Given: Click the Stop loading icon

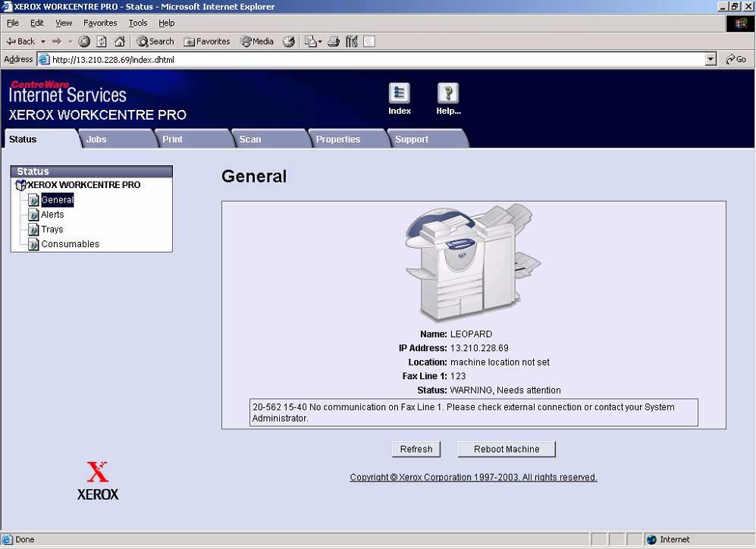Looking at the screenshot, I should coord(84,42).
